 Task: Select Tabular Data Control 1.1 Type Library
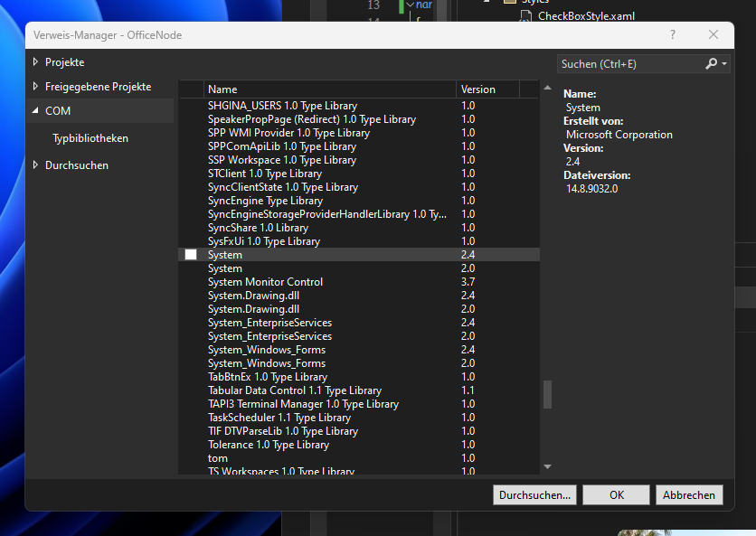coord(359,390)
